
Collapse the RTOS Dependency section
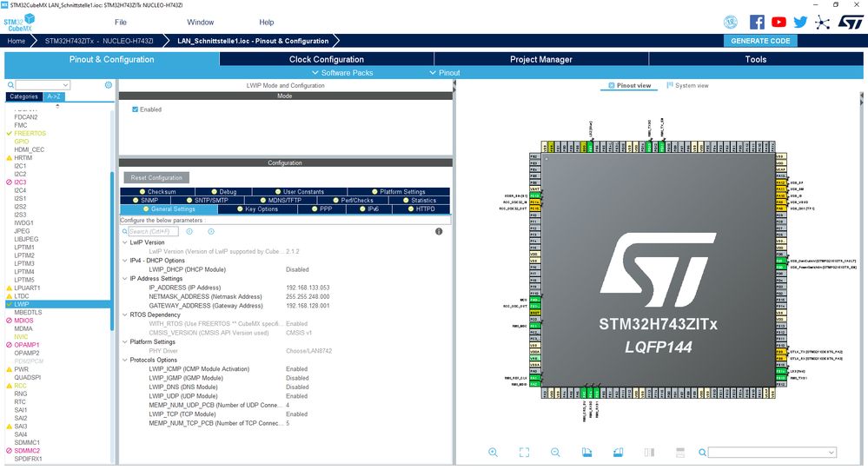pos(124,314)
